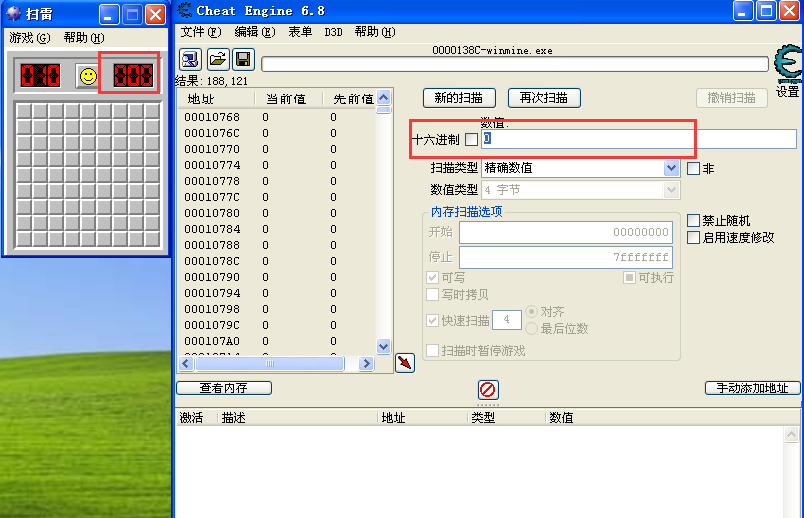Select address row 00010768

(x=276, y=117)
